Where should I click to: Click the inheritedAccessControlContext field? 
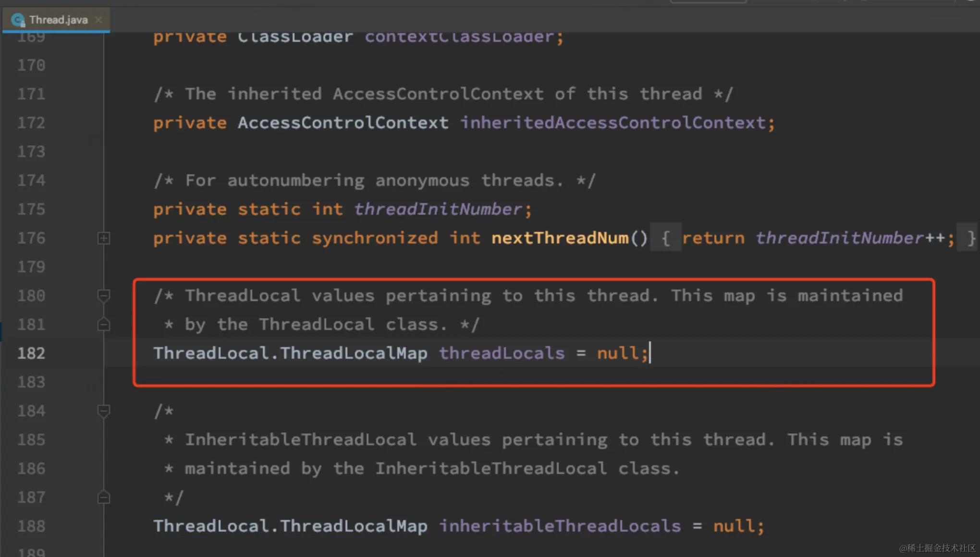pyautogui.click(x=612, y=123)
